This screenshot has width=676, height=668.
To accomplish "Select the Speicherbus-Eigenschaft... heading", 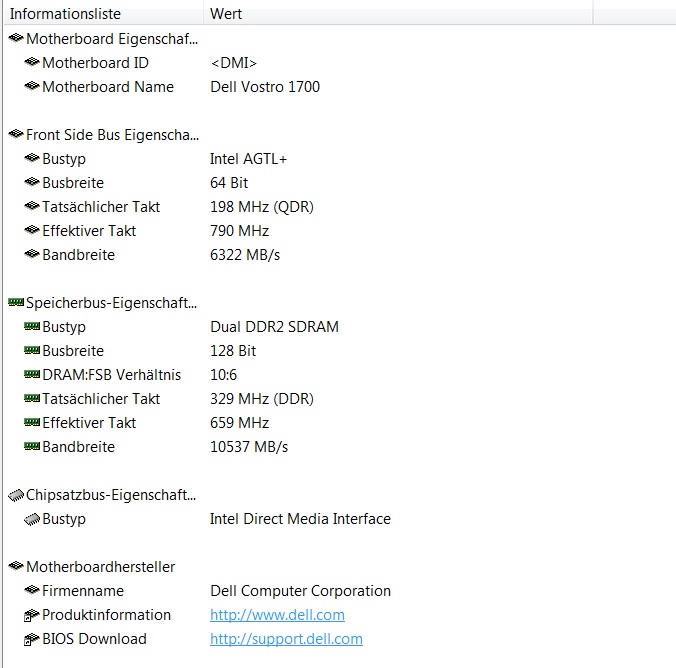I will coord(112,303).
